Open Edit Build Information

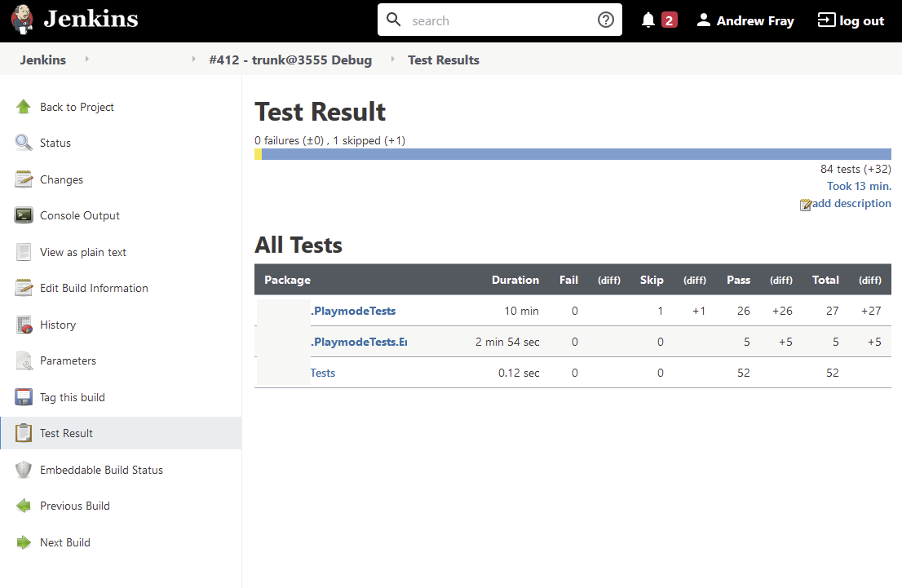point(94,288)
